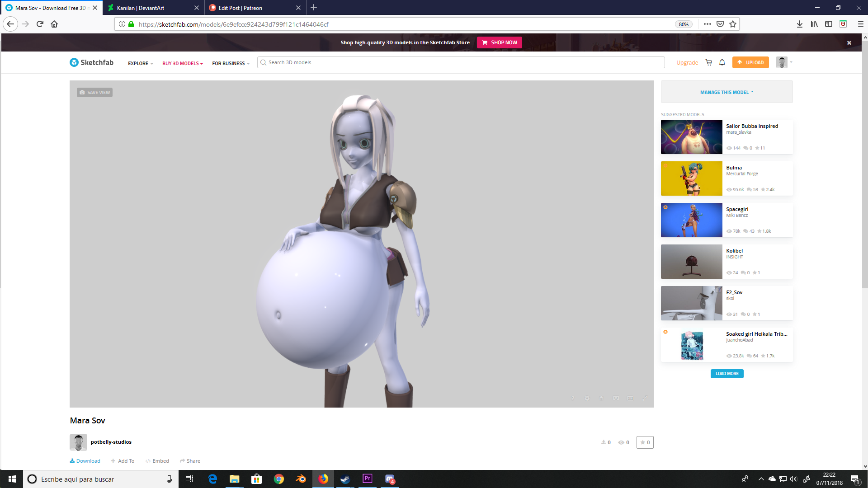Screen dimensions: 868x488
Task: Open the Manage This Model dropdown
Action: [726, 92]
